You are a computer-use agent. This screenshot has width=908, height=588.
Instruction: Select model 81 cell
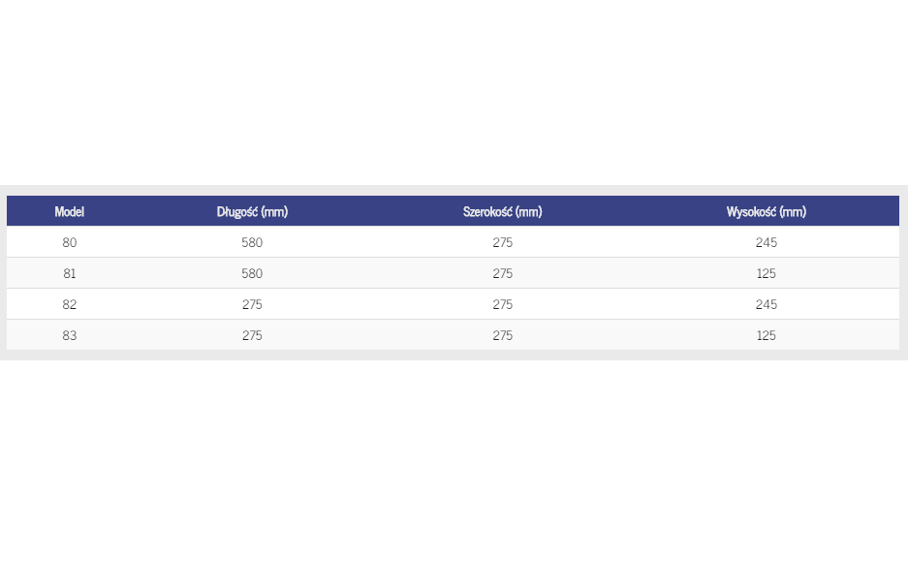[x=70, y=273]
